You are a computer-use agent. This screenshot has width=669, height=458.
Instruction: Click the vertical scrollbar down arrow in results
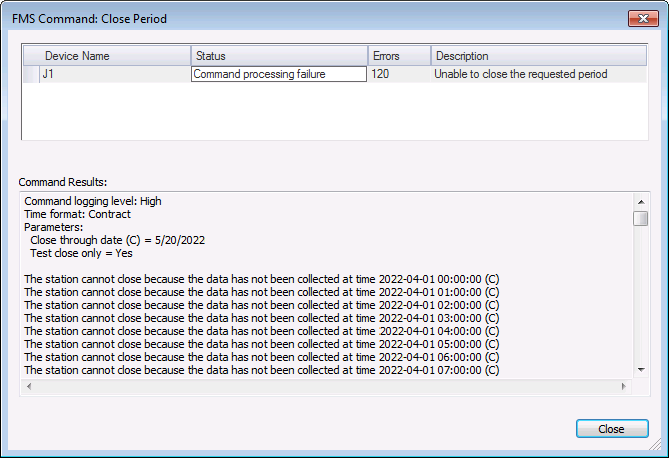click(x=641, y=370)
